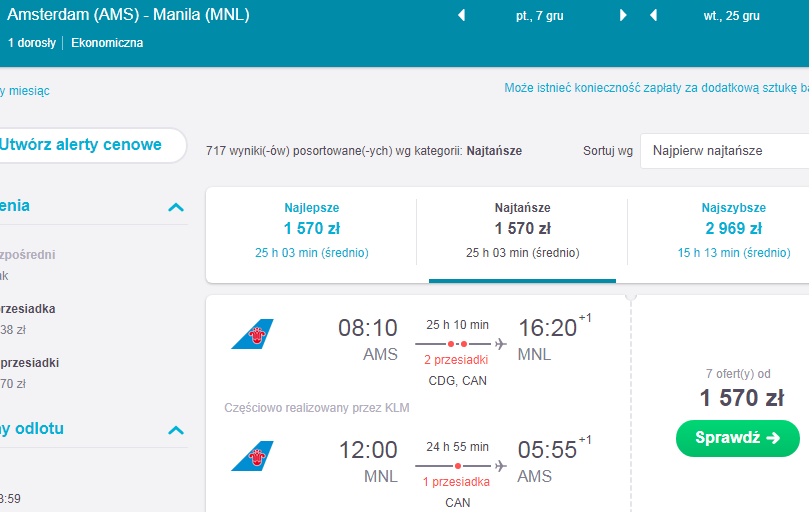Click outbound China Southern airline logo
The image size is (809, 512).
tap(252, 334)
